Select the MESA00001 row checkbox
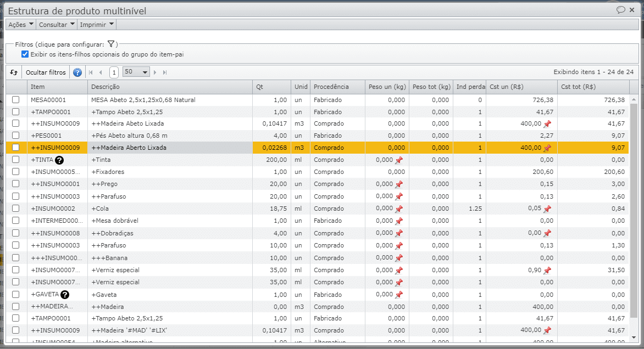Viewport: 644px width, 349px height. click(15, 100)
